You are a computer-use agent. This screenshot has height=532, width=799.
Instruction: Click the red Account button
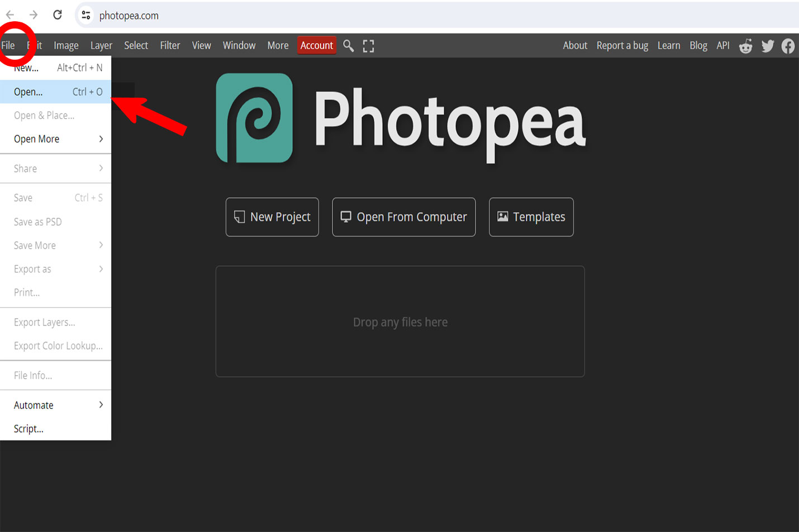click(x=317, y=46)
